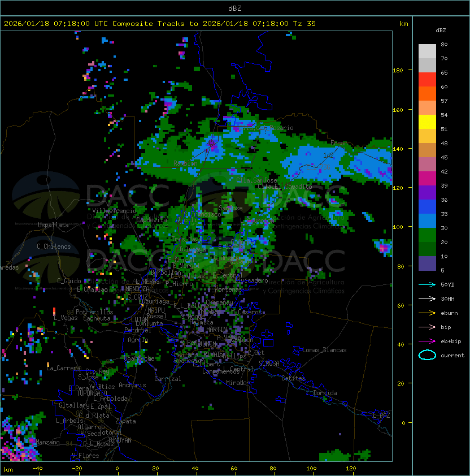Click the 'dBZ' heading above the color scale
This screenshot has height=476, width=470.
click(x=441, y=31)
